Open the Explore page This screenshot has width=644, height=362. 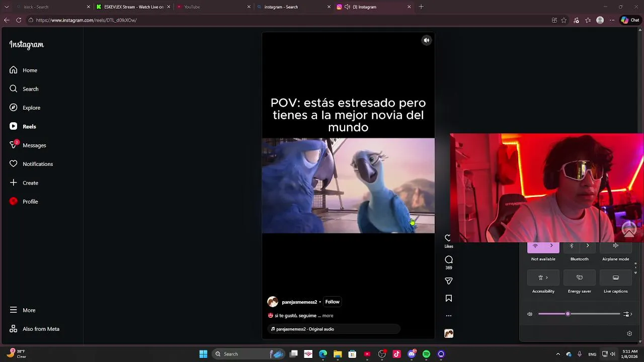[25, 108]
